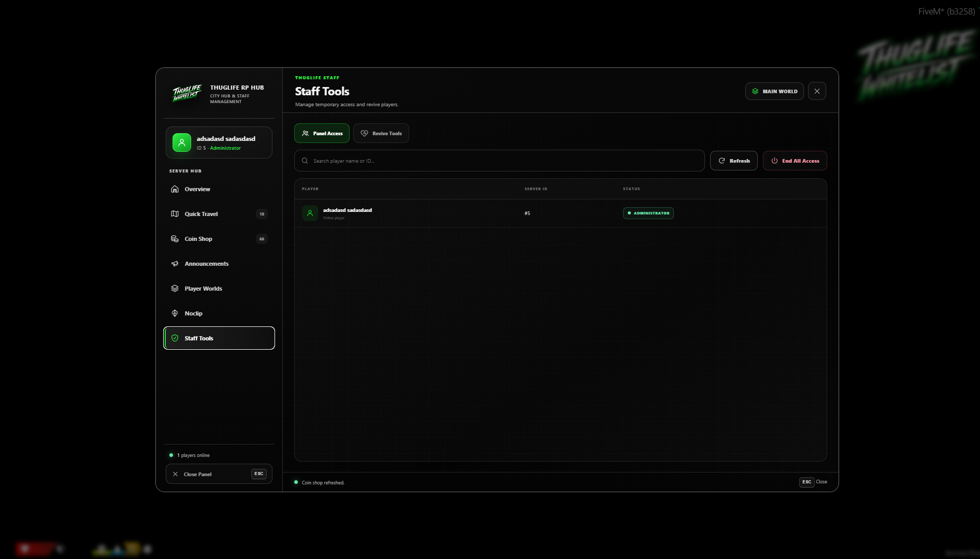Focus the player search field
The width and height of the screenshot is (980, 559).
click(x=499, y=161)
